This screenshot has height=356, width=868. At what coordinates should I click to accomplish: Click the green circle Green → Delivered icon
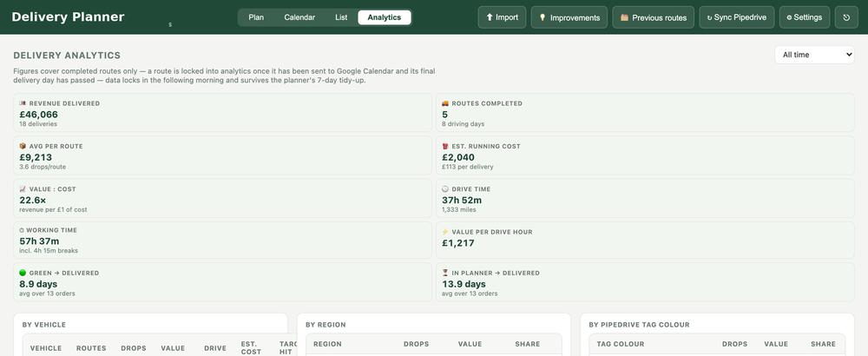[x=23, y=273]
